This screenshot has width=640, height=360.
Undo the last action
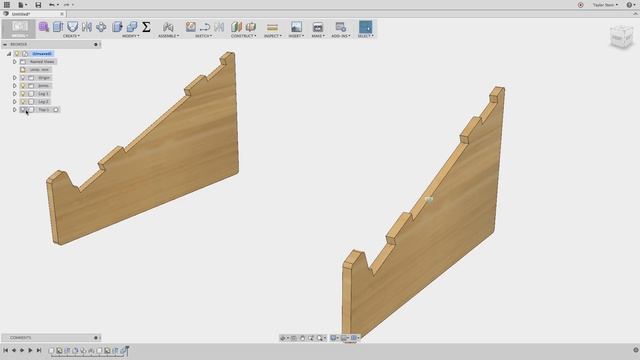coord(52,5)
